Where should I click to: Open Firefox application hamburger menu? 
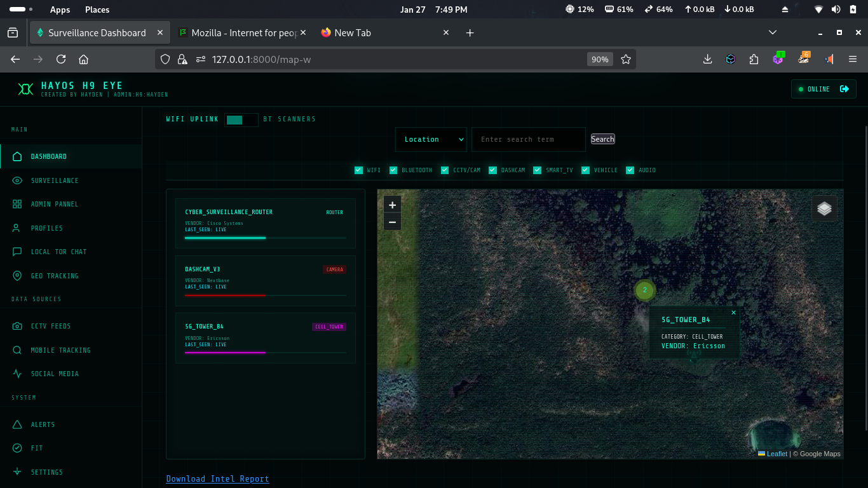853,59
